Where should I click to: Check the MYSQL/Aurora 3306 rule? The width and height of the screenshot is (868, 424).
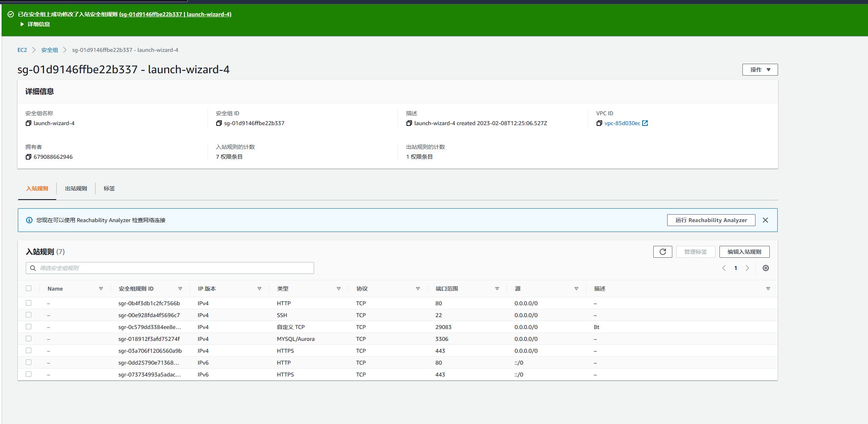tap(29, 338)
